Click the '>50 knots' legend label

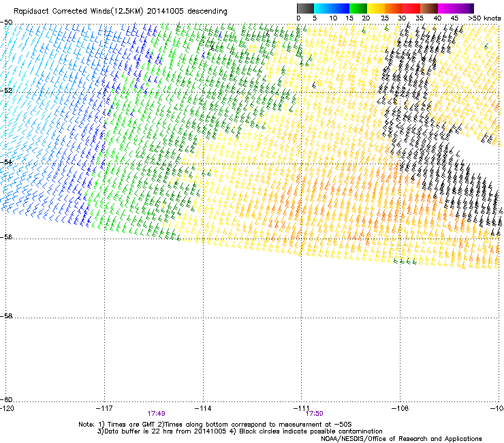coord(484,18)
